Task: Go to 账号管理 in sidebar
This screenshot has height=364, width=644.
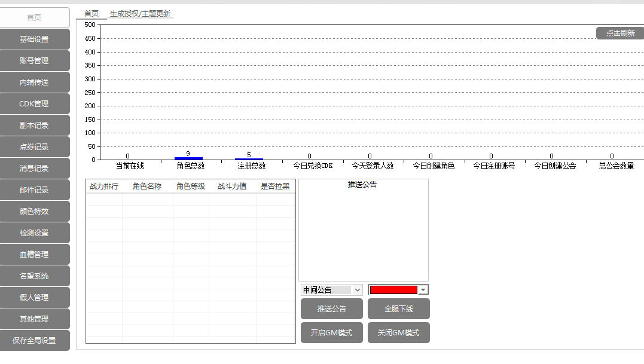Action: [x=35, y=61]
